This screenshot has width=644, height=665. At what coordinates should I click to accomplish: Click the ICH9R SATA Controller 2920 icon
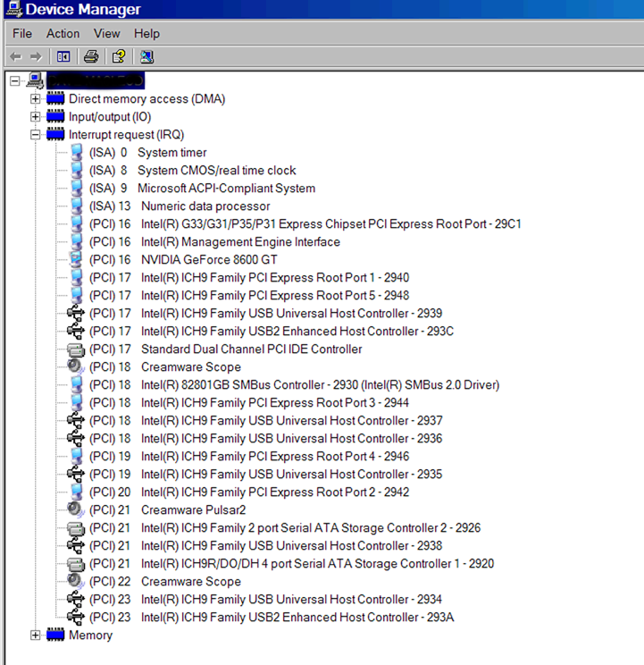[76, 564]
